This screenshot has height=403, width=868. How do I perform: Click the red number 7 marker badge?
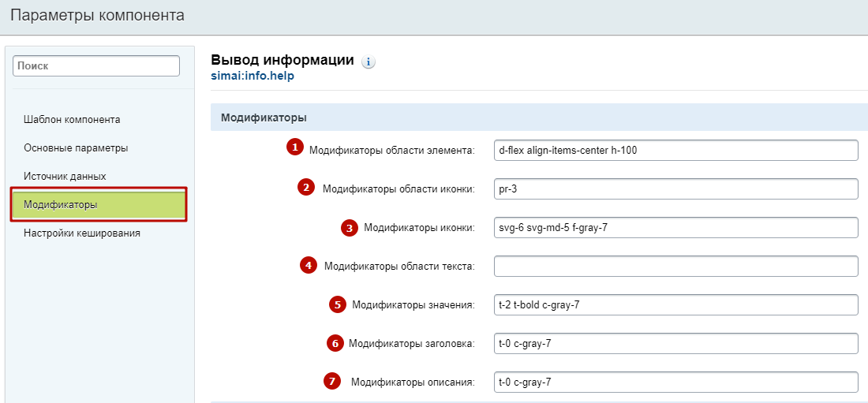331,382
